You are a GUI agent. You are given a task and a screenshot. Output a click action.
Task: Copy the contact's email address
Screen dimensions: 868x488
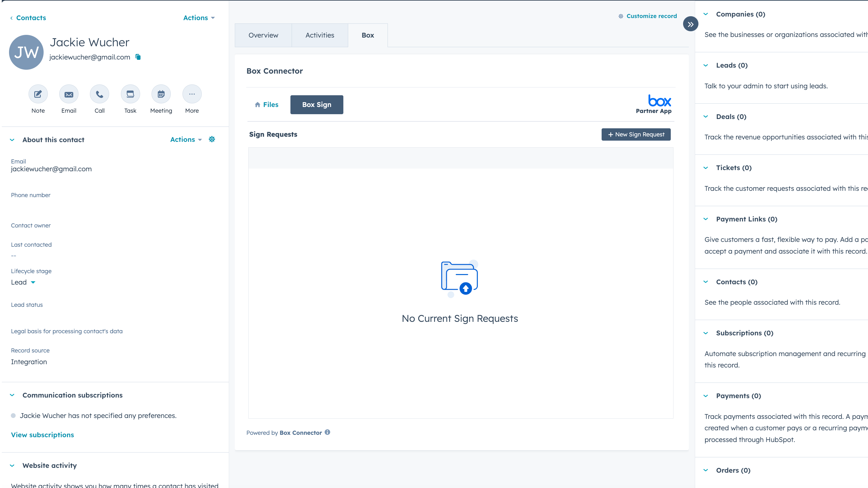138,57
